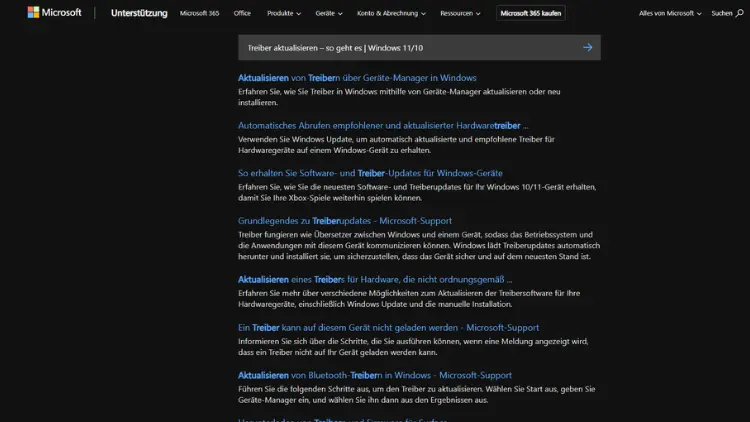The width and height of the screenshot is (750, 422).
Task: Open Aktualisieren von Bluetooth-Treibern result
Action: [375, 375]
